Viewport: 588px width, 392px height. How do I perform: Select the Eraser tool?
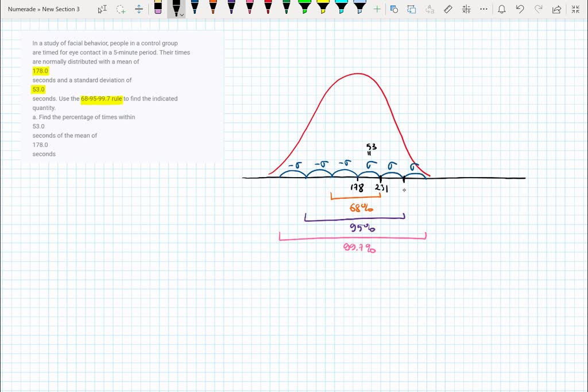158,7
